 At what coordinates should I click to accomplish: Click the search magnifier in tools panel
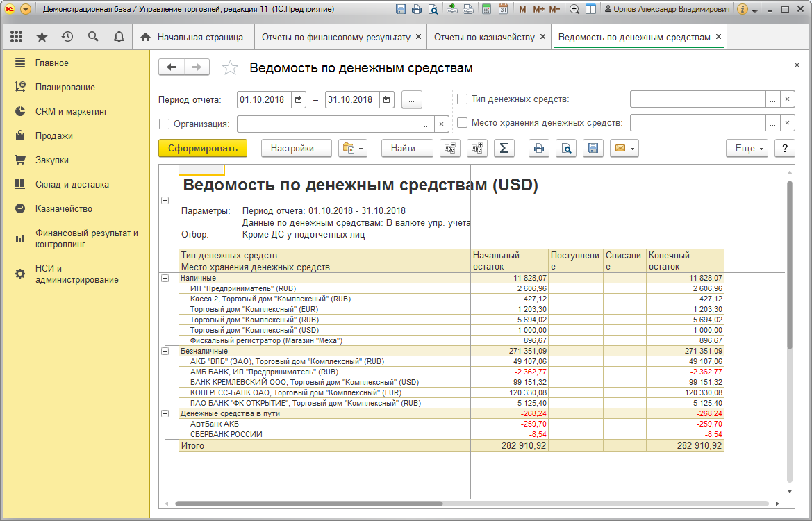tap(93, 37)
